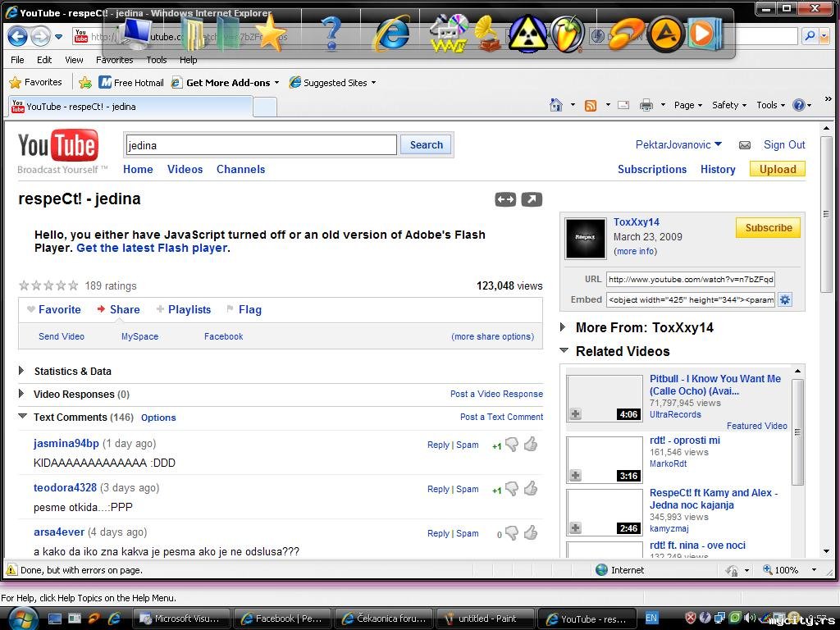Click the IE Home toolbar icon

[x=556, y=105]
